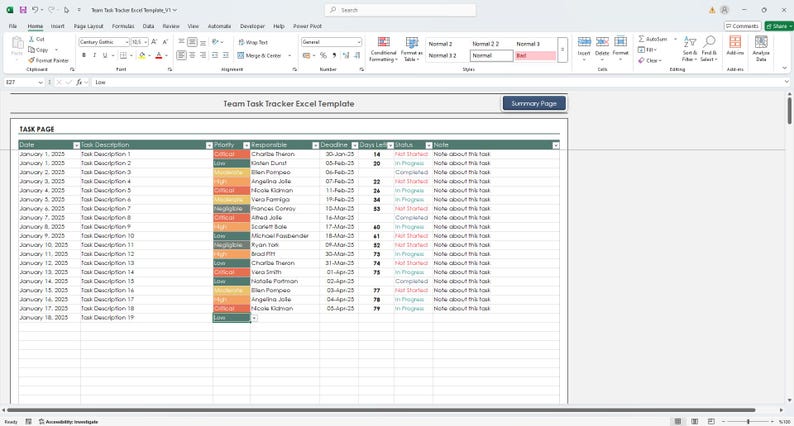
Task: Open the Century Gothic font name dropdown
Action: (x=127, y=42)
